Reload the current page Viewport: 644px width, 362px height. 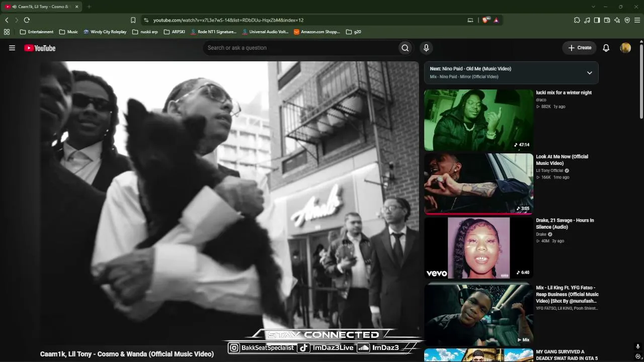point(27,20)
